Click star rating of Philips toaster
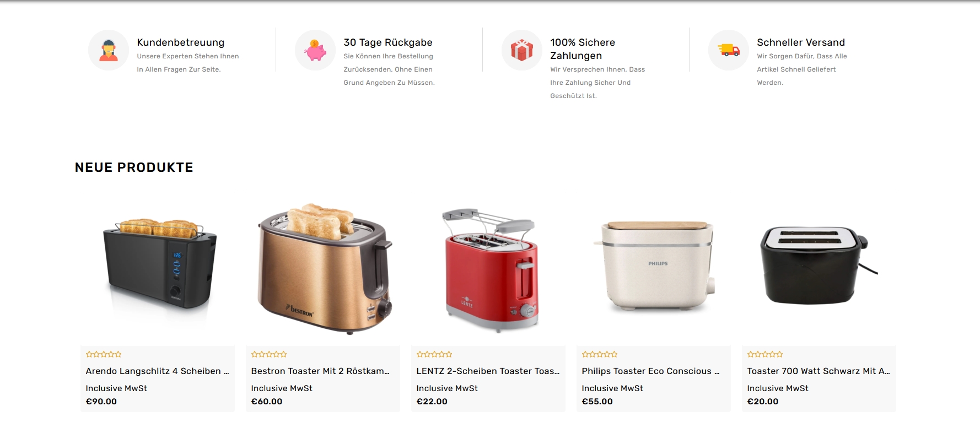The image size is (980, 428). pos(600,354)
